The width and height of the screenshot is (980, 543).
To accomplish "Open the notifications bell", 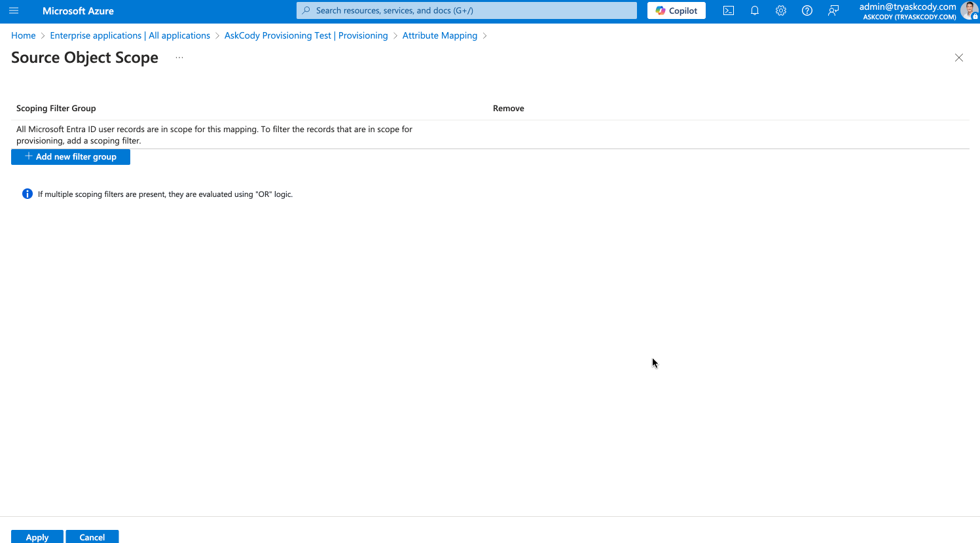I will 755,10.
